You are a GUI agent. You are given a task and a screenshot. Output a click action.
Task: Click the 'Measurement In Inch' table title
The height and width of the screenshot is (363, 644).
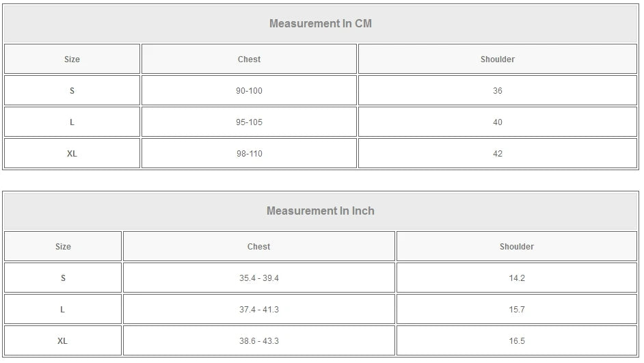(320, 211)
